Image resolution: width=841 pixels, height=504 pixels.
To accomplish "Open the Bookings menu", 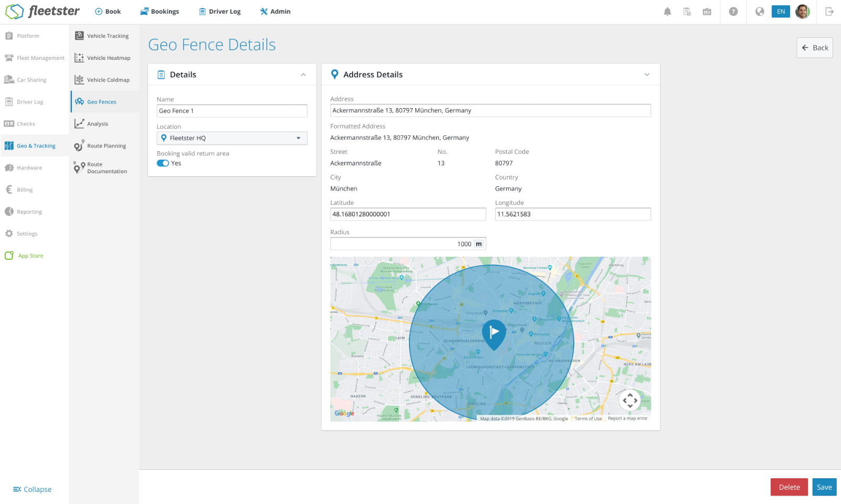I will 160,12.
